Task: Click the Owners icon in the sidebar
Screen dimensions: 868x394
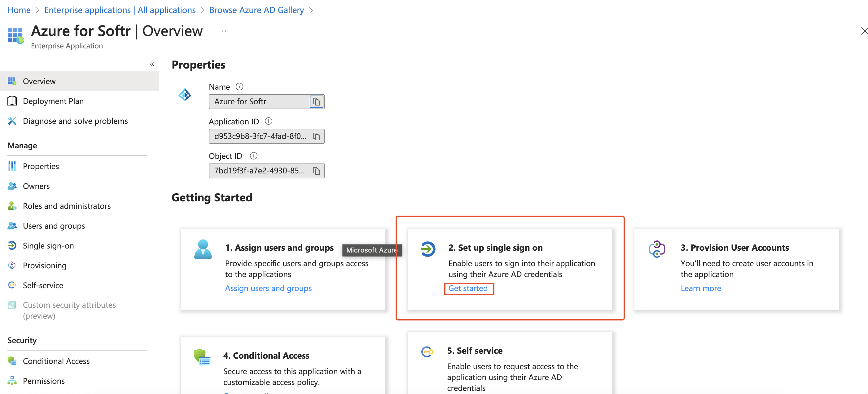Action: coord(12,186)
